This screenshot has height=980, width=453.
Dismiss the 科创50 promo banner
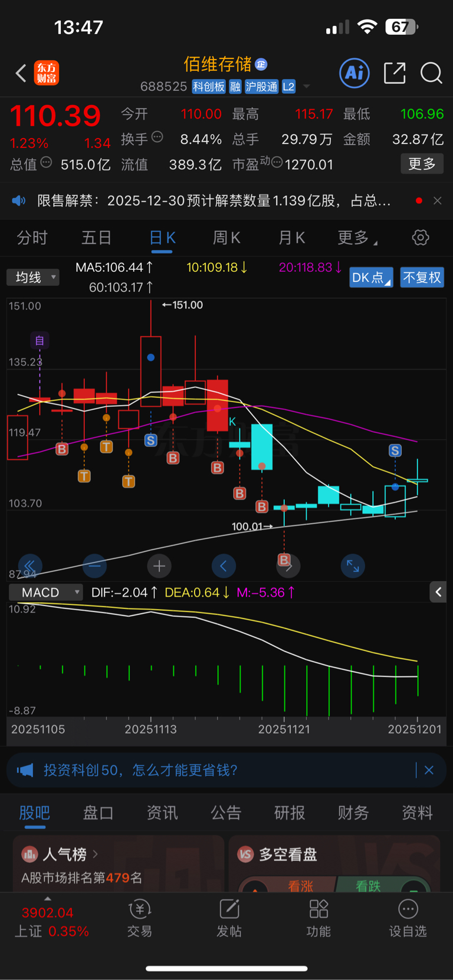pos(429,770)
